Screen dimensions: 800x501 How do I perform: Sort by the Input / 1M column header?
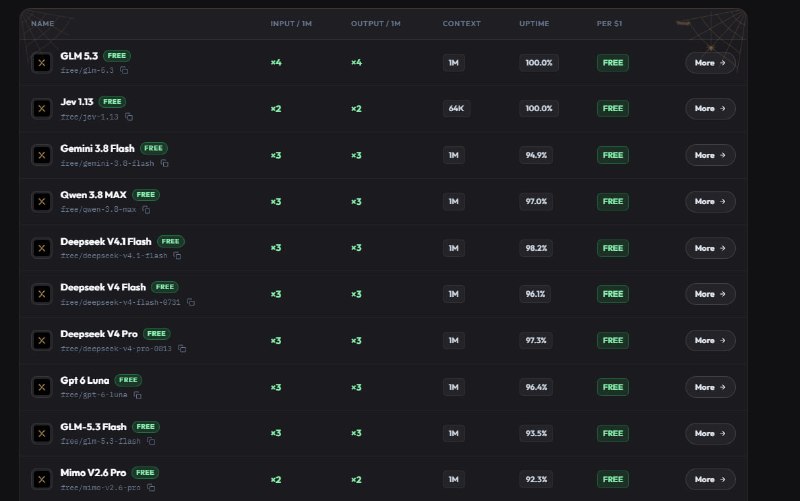click(291, 23)
